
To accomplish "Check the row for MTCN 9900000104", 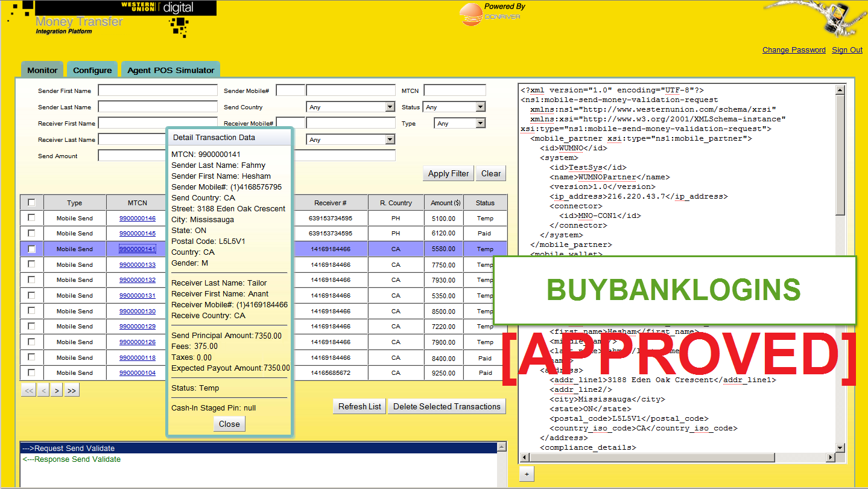I will [x=31, y=372].
